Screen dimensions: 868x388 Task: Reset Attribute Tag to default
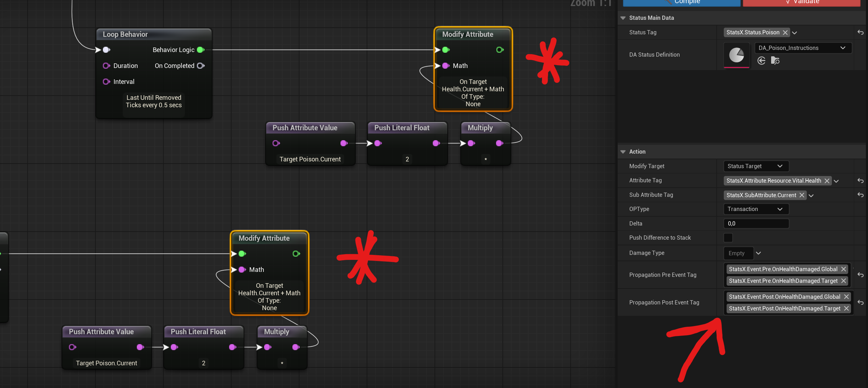(860, 181)
